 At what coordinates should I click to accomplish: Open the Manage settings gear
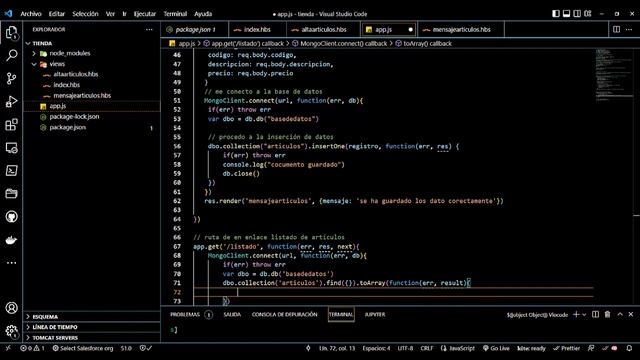click(11, 331)
